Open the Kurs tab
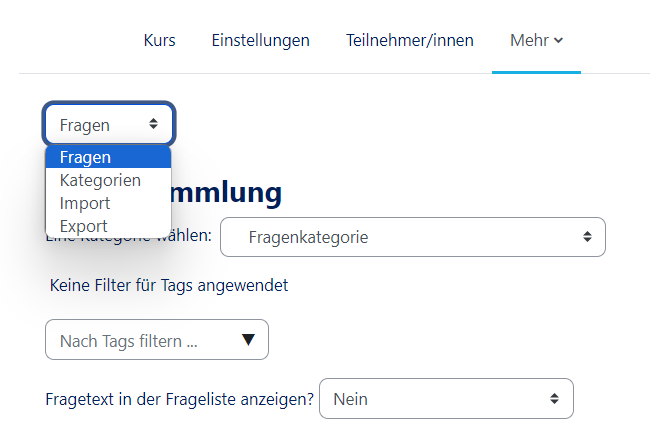Viewport: 650px width, 426px height. pyautogui.click(x=159, y=41)
